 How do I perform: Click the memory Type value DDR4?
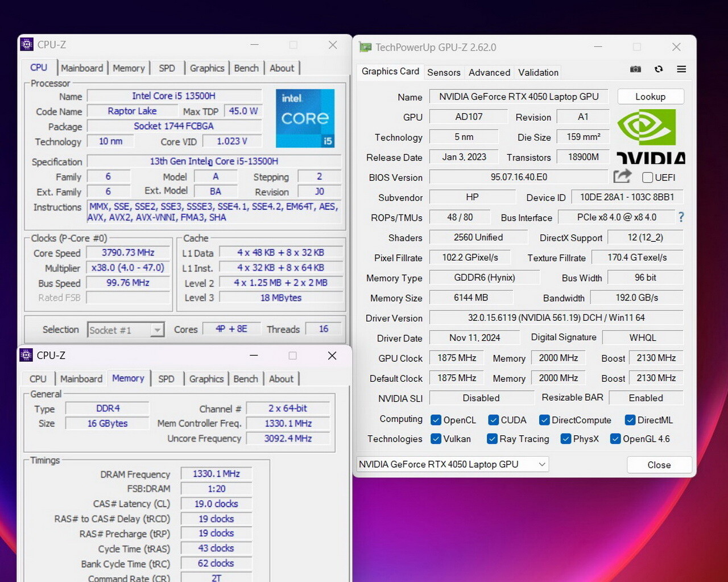point(107,408)
